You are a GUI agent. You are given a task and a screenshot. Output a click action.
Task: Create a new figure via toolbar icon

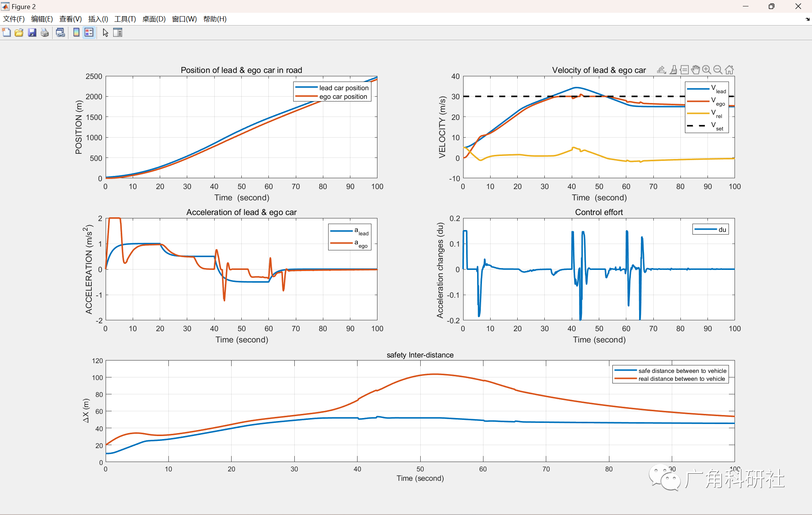tap(6, 33)
